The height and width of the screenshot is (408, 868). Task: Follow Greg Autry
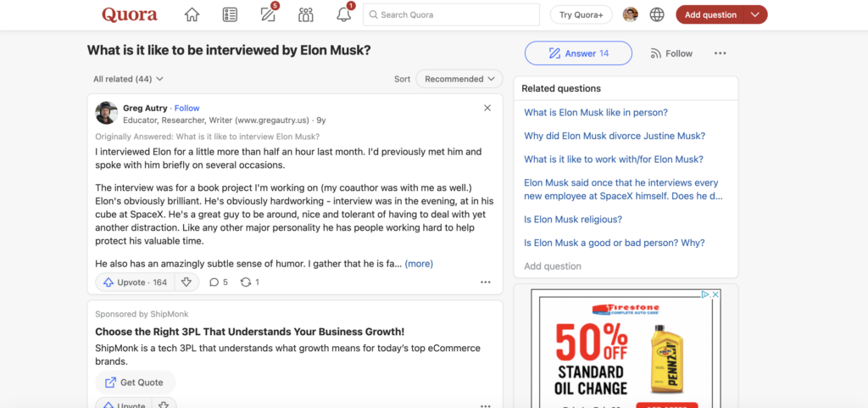pos(187,108)
